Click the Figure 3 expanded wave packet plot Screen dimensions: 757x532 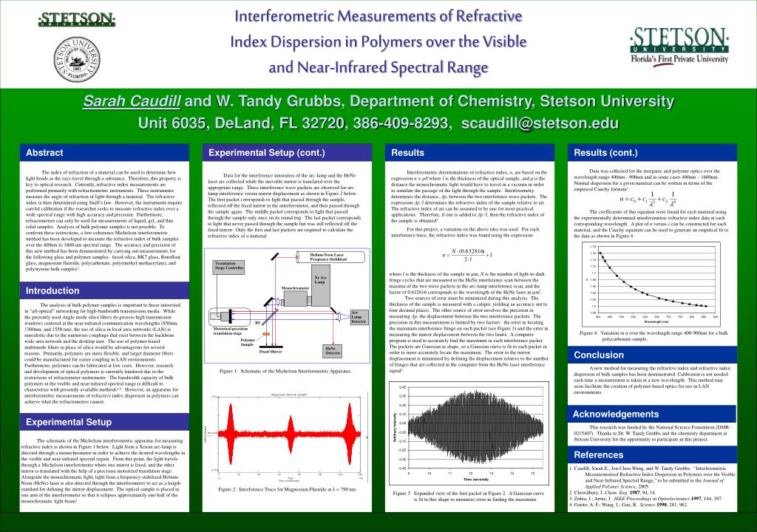coord(469,432)
